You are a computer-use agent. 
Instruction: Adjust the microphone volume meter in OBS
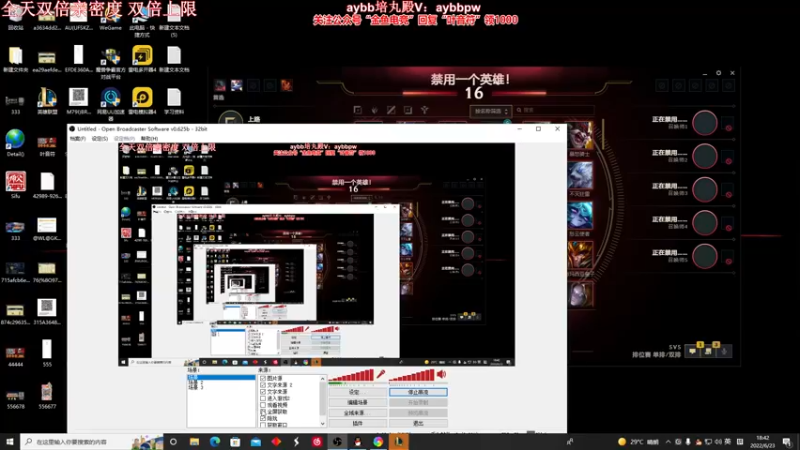point(352,376)
